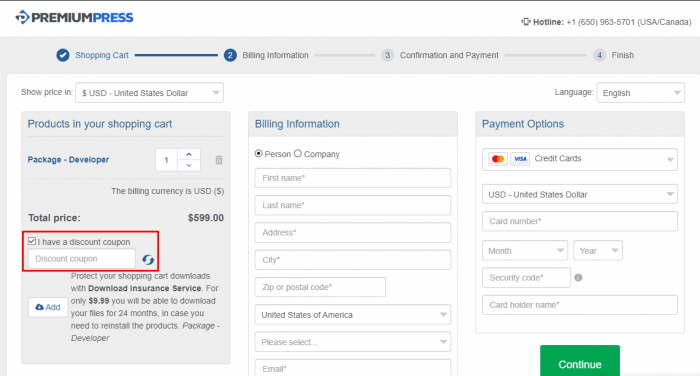Click the billing currency is USD note
Viewport: 700px width, 376px height.
tap(167, 191)
